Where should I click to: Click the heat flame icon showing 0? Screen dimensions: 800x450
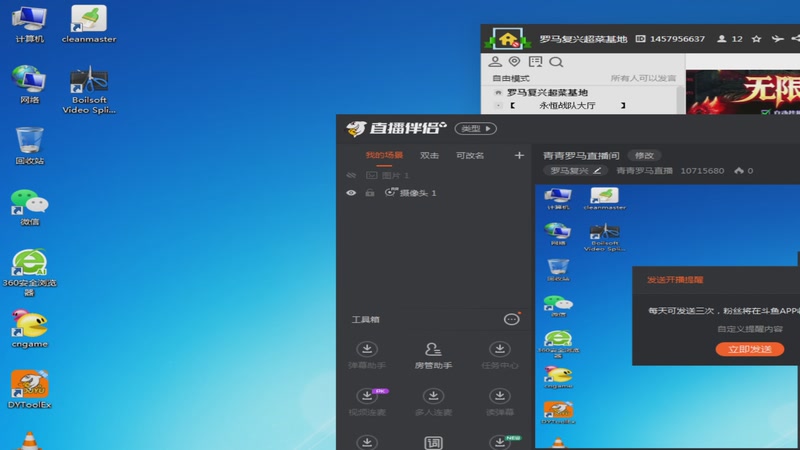(x=739, y=170)
